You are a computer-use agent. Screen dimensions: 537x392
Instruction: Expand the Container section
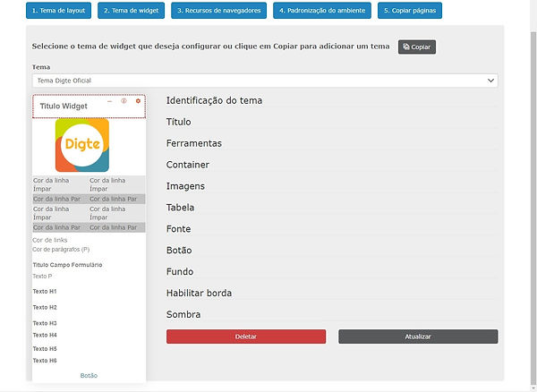[x=188, y=165]
